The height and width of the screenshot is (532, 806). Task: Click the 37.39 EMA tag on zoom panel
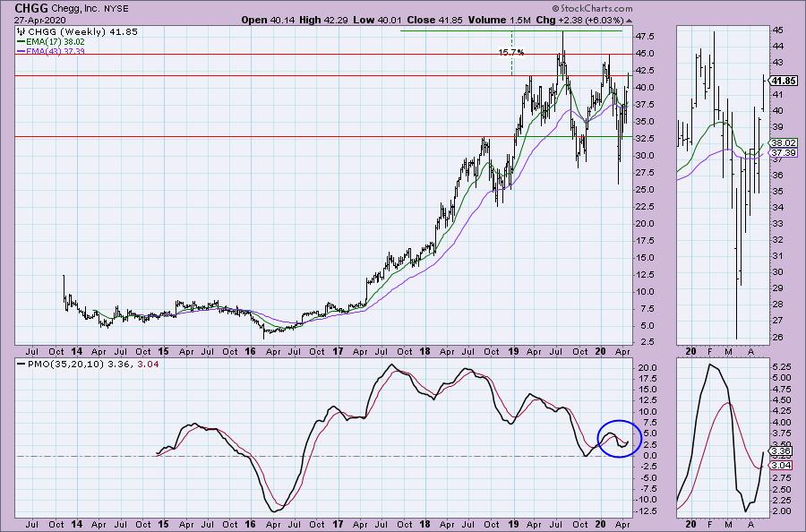click(785, 152)
